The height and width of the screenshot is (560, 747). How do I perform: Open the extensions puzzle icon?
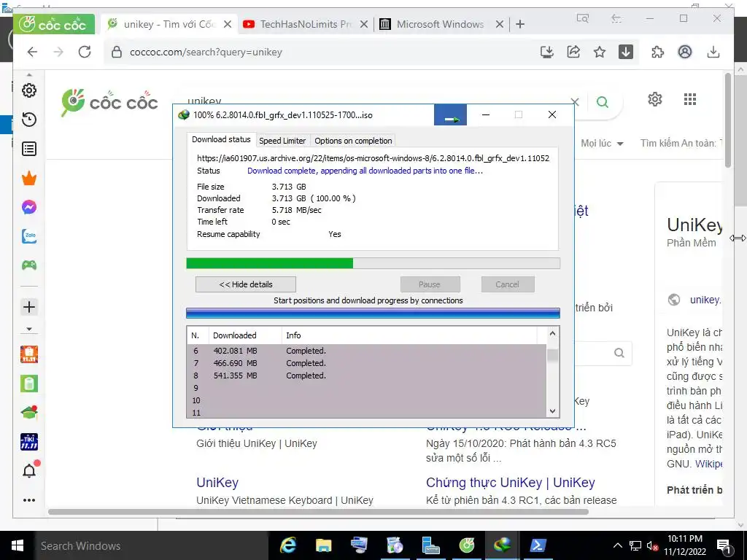coord(657,52)
